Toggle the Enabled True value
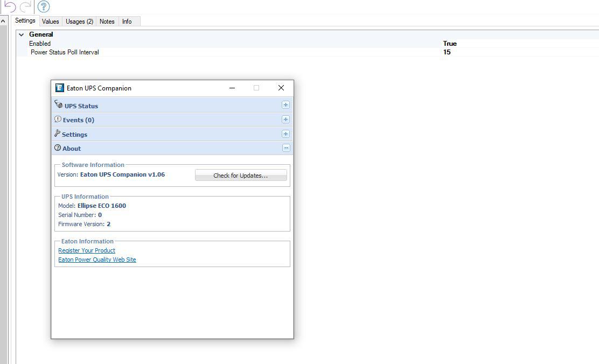Screen dimensions: 599x364 (x=450, y=44)
